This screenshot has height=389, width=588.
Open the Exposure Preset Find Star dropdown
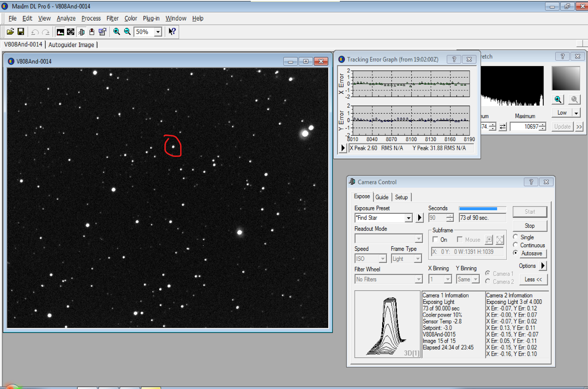coord(408,218)
